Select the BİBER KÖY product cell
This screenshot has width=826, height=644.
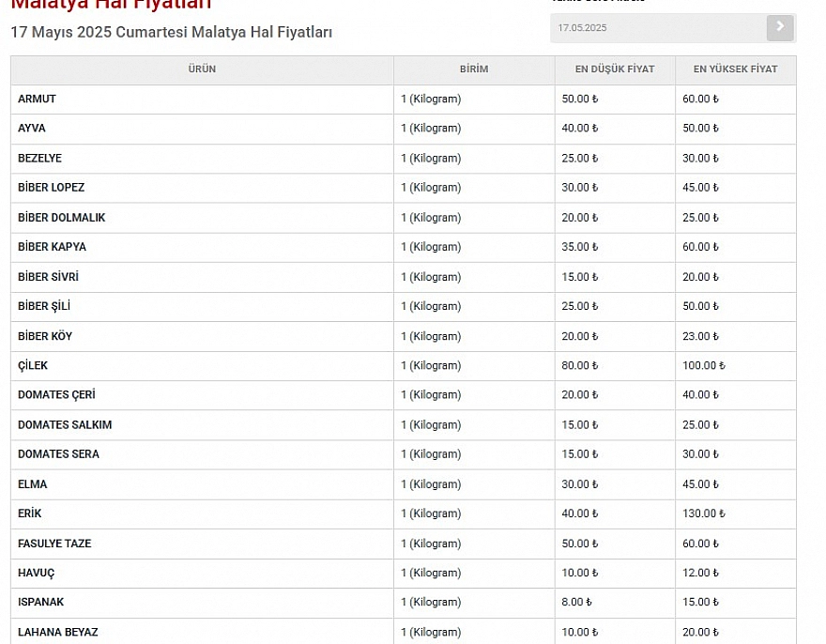coord(202,336)
